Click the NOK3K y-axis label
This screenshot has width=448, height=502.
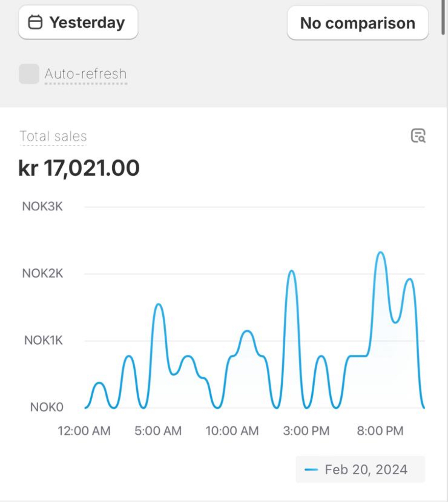click(43, 206)
